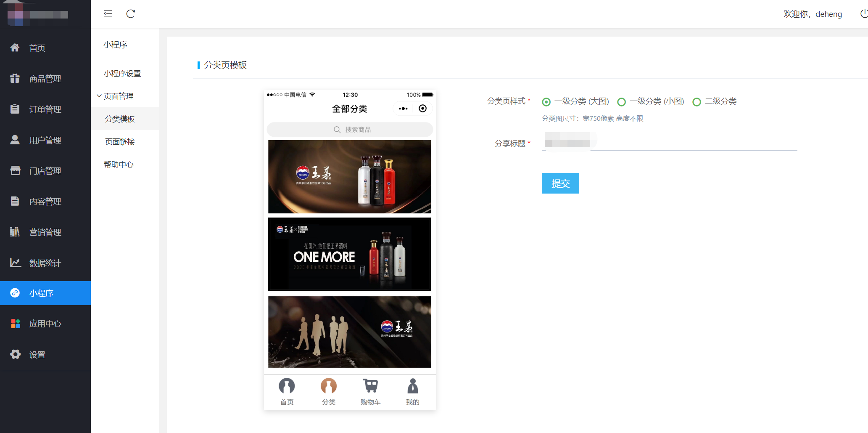Click the home icon beside 首页
This screenshot has height=433, width=868.
(15, 48)
